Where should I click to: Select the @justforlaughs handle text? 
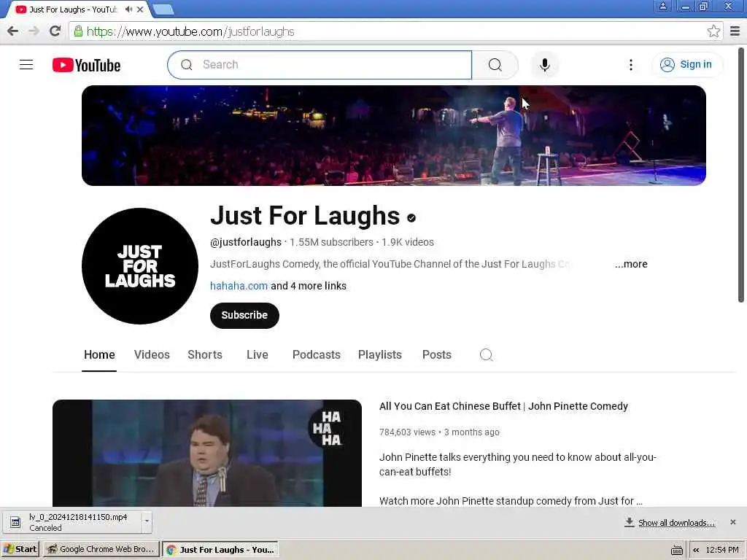pyautogui.click(x=246, y=242)
